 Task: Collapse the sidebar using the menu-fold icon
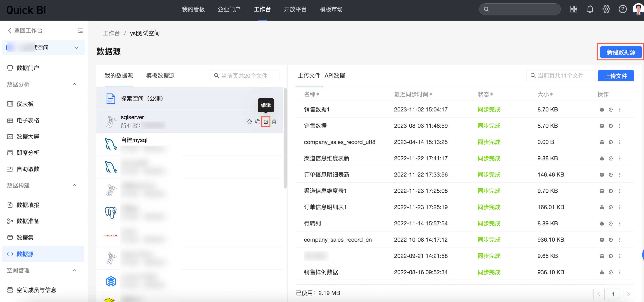point(80,31)
